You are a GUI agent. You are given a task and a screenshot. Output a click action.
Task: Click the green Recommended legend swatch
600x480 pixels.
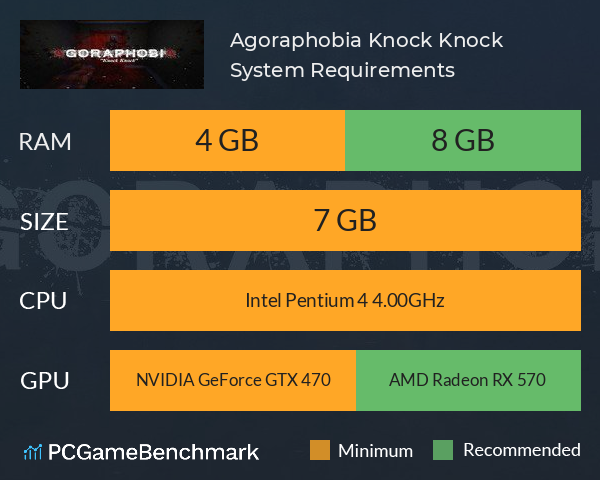point(443,450)
